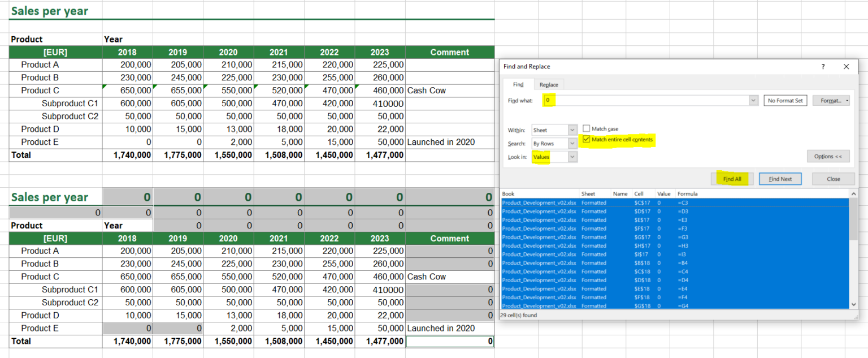Click the results list scrollbar up arrow

pyautogui.click(x=853, y=194)
